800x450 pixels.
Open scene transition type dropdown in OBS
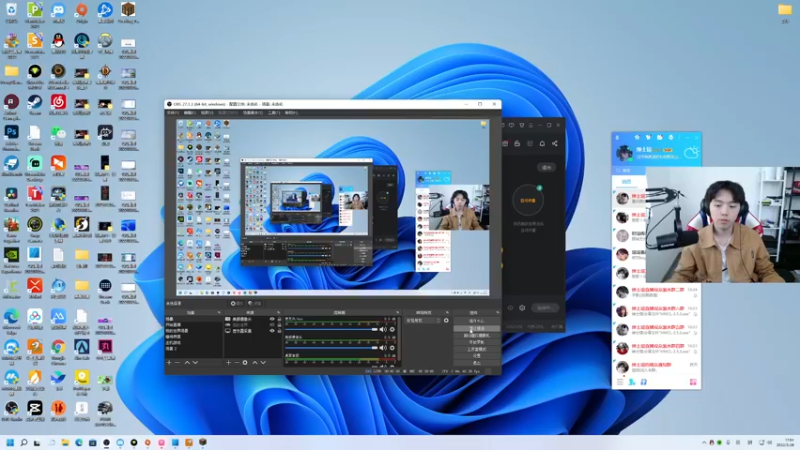point(423,320)
